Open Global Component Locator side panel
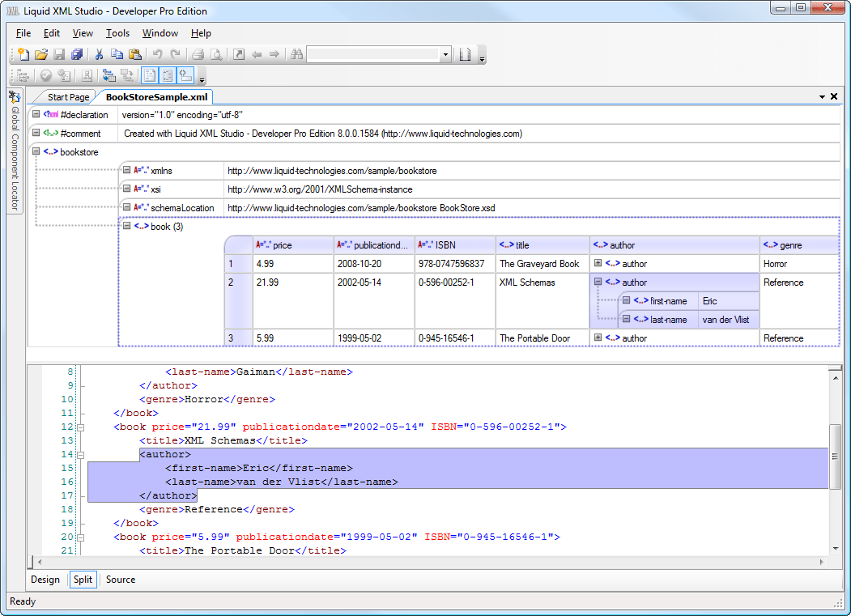The height and width of the screenshot is (616, 851). (x=15, y=151)
